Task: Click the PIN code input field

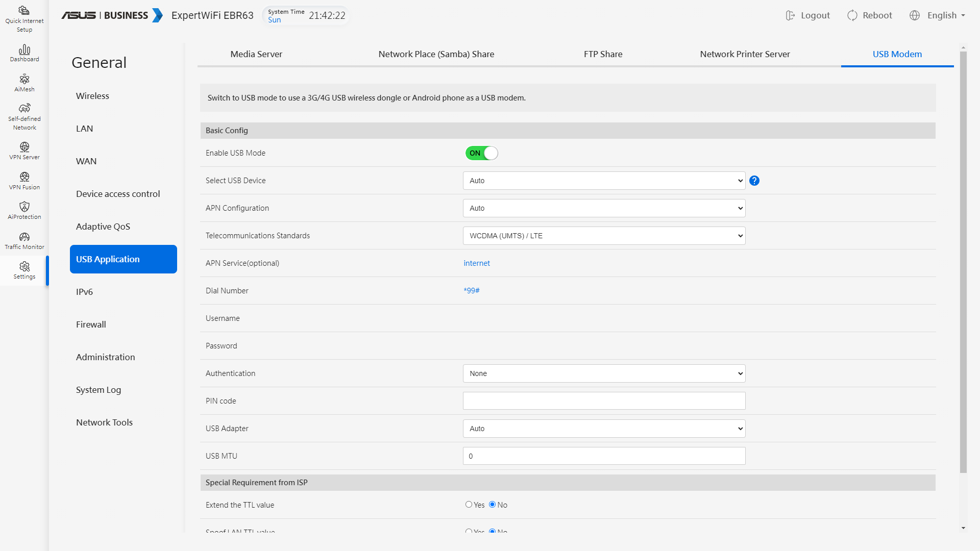Action: point(604,401)
